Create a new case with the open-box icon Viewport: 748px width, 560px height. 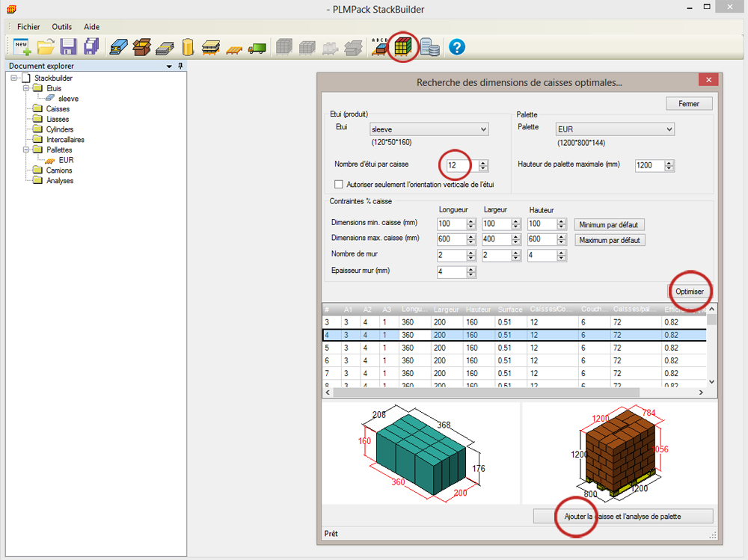coord(141,47)
